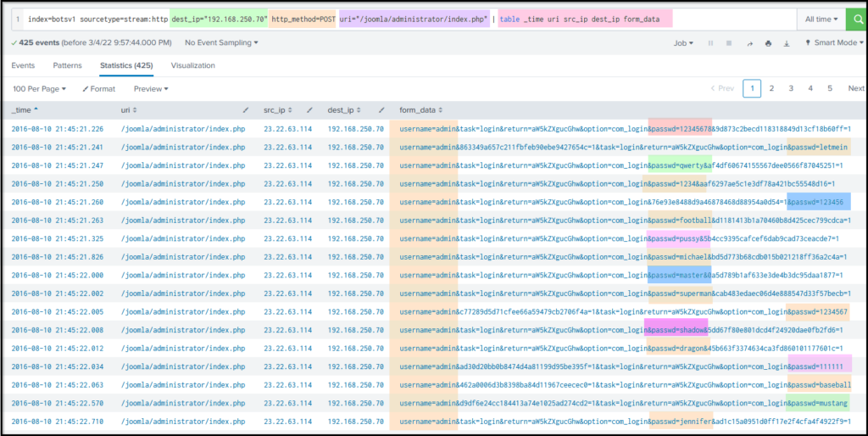Click form_data containing passwd=letmein
The image size is (868, 436).
click(x=623, y=148)
